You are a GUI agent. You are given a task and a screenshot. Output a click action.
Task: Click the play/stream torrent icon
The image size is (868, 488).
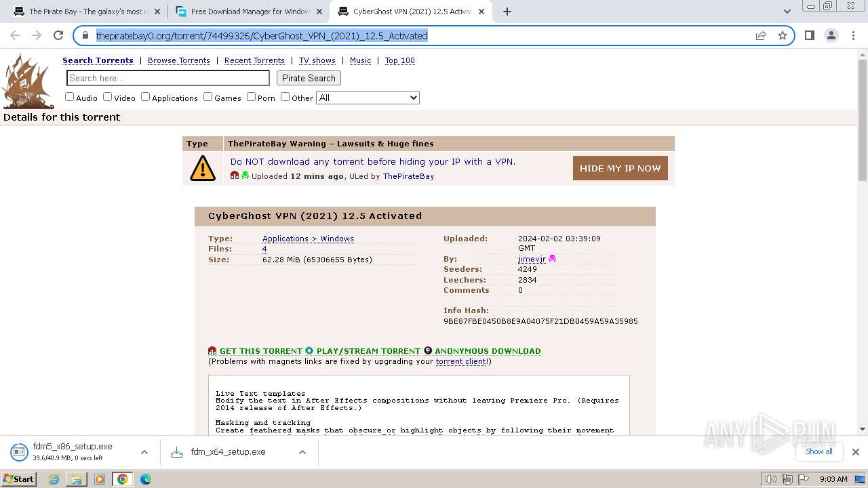pyautogui.click(x=309, y=351)
